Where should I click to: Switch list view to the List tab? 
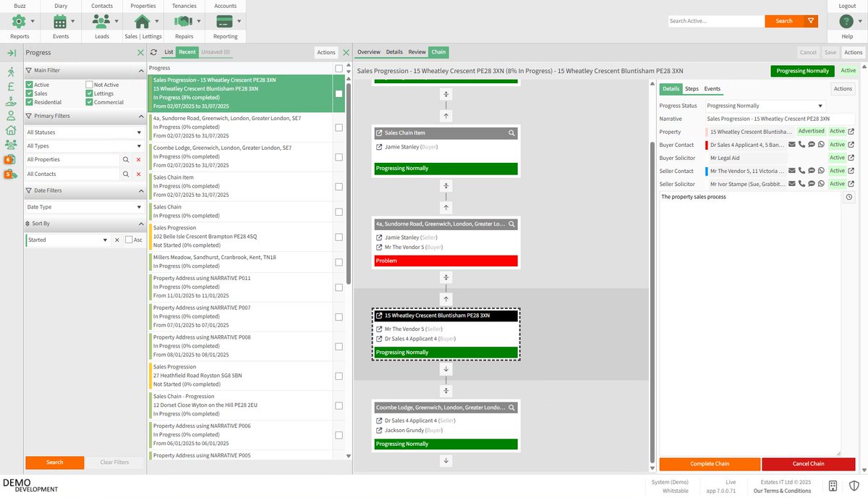tap(169, 52)
